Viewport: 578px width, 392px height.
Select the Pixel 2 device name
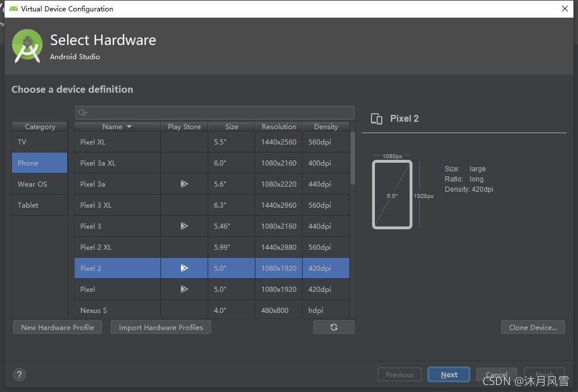[90, 268]
